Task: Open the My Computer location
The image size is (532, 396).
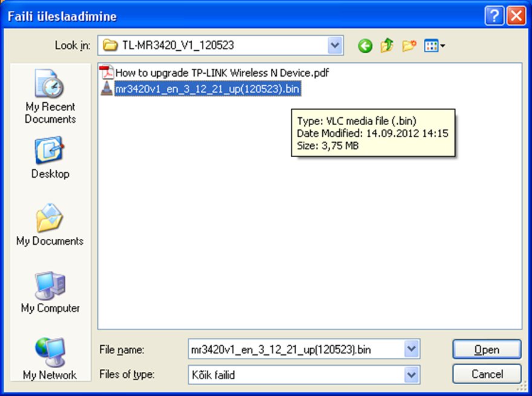Action: pyautogui.click(x=50, y=292)
